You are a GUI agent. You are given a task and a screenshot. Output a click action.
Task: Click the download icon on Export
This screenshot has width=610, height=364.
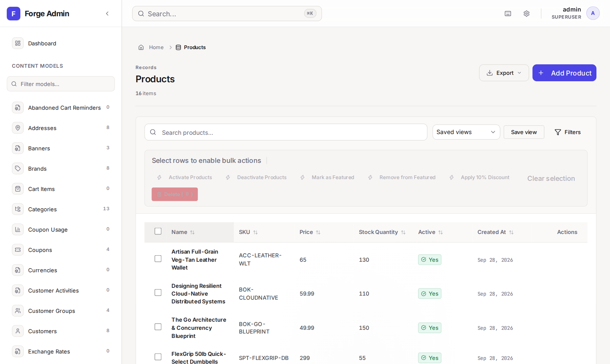[x=490, y=73]
